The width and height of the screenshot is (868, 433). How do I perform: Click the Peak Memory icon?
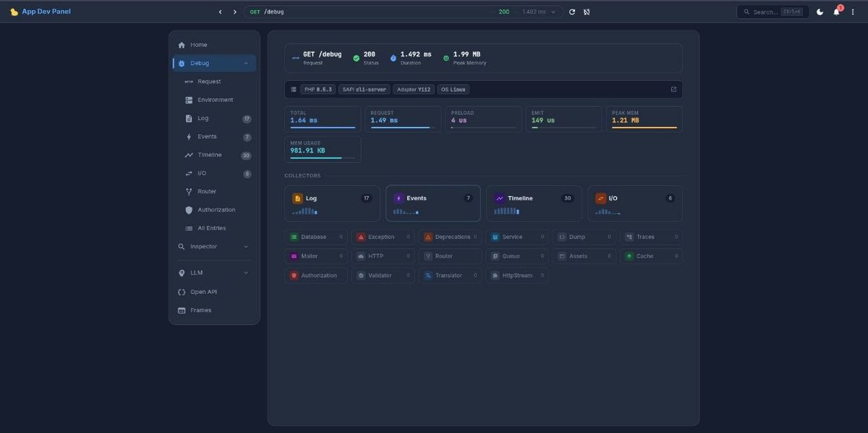pyautogui.click(x=446, y=58)
